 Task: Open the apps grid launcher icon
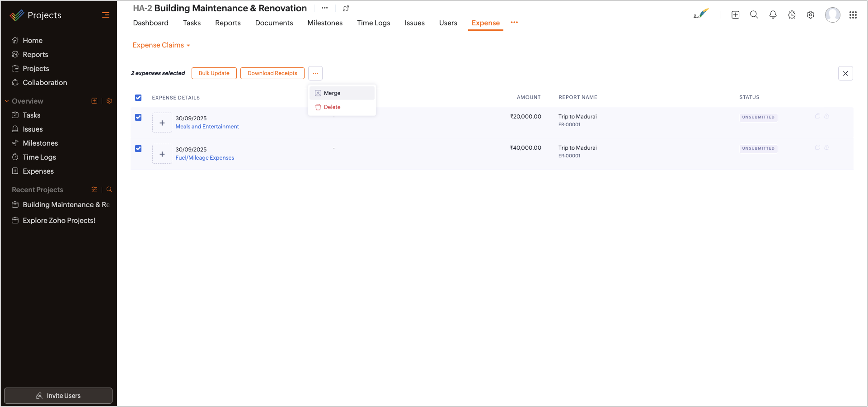click(x=853, y=15)
